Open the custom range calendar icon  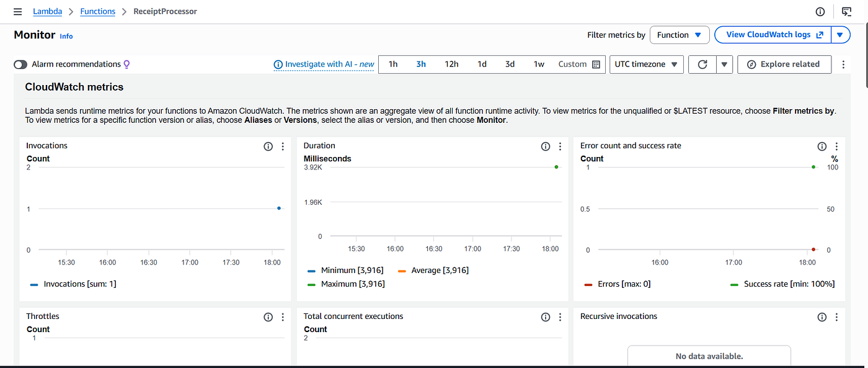click(x=596, y=64)
